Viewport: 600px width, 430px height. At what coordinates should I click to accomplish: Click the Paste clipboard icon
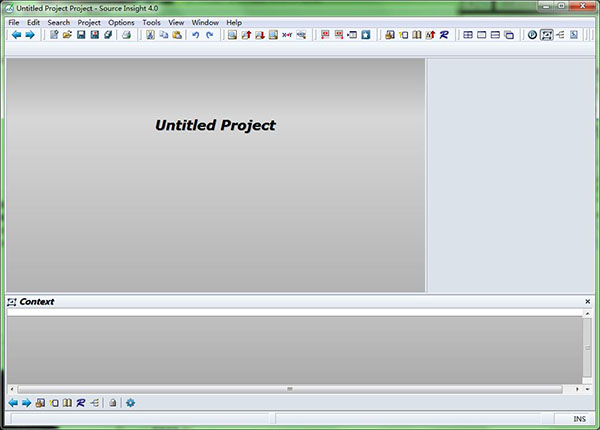coord(177,35)
